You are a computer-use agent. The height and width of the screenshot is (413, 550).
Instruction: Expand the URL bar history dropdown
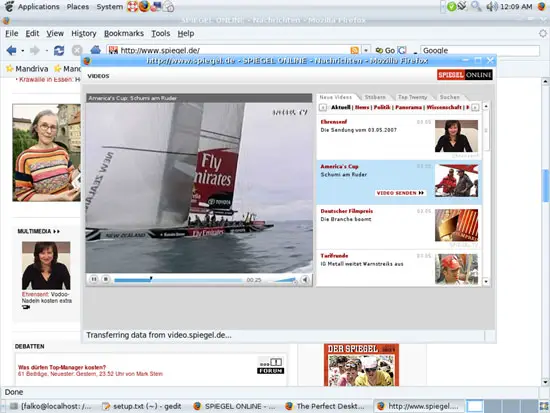tap(366, 50)
